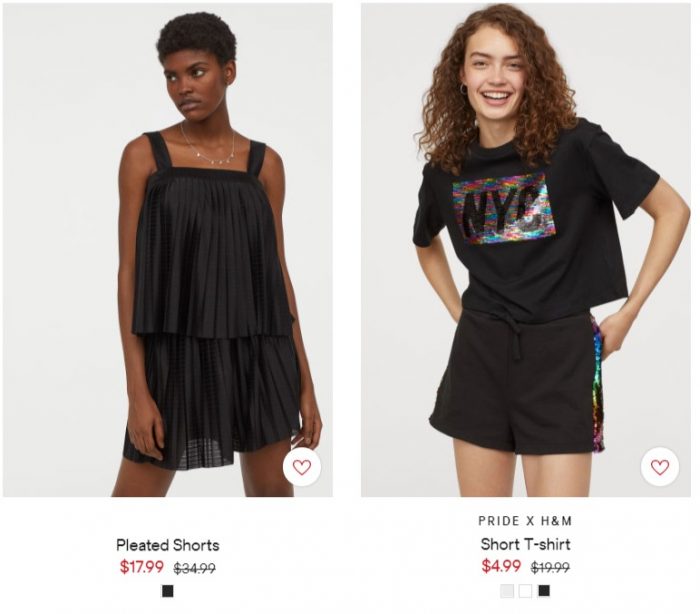This screenshot has height=614, width=700.
Task: Select the black swatch for Pleated Shorts
Action: point(167,591)
